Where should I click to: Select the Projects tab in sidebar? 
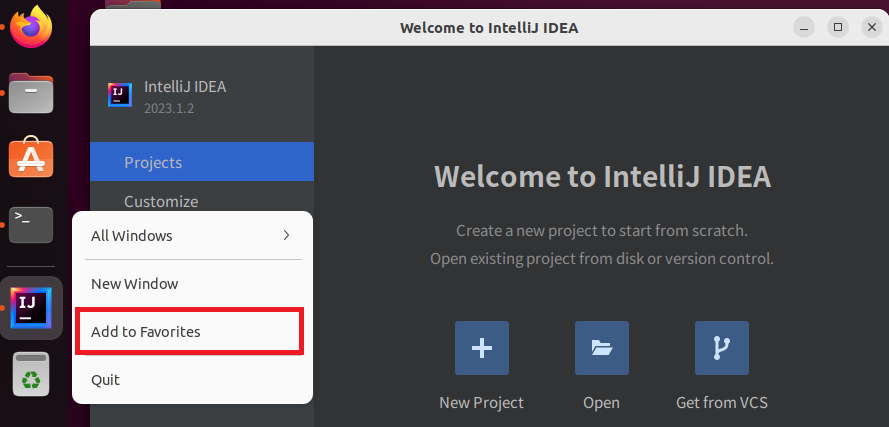(x=202, y=162)
